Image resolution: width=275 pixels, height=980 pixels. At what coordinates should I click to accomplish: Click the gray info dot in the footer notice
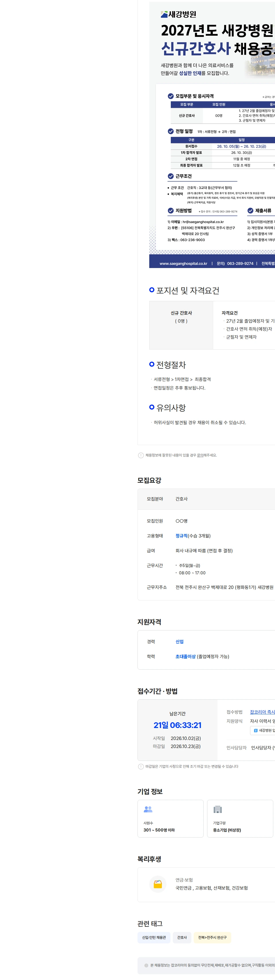coord(146,965)
